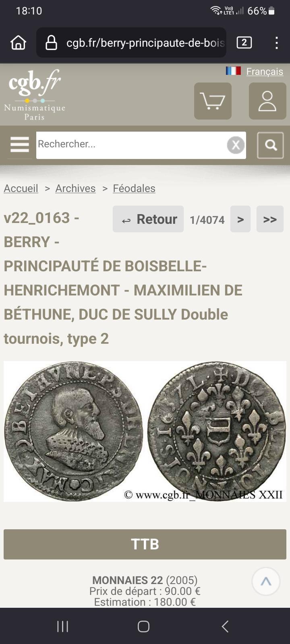Image resolution: width=290 pixels, height=644 pixels.
Task: Jump to last item double arrow
Action: tap(270, 219)
